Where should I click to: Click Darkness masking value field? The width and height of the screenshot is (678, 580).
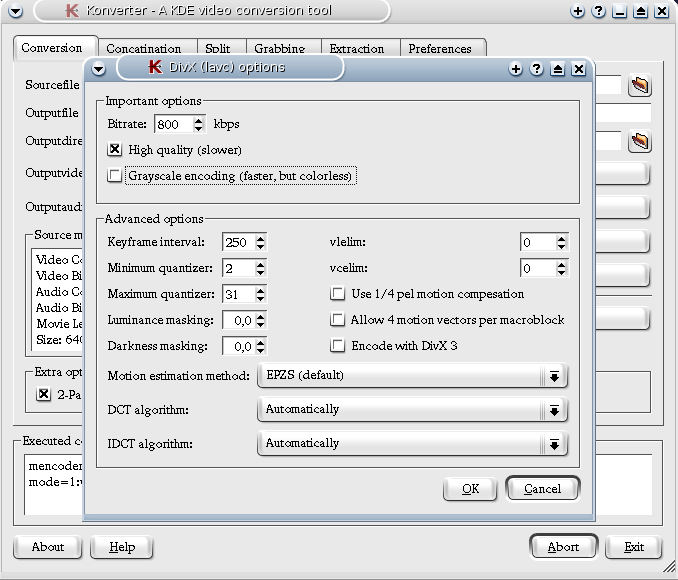coord(239,346)
